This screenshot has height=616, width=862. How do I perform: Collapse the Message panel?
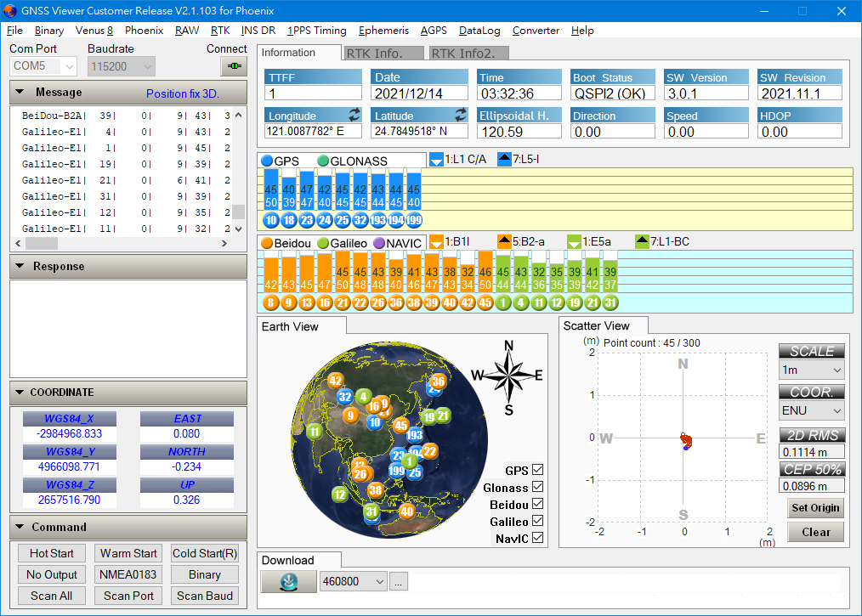[x=18, y=93]
